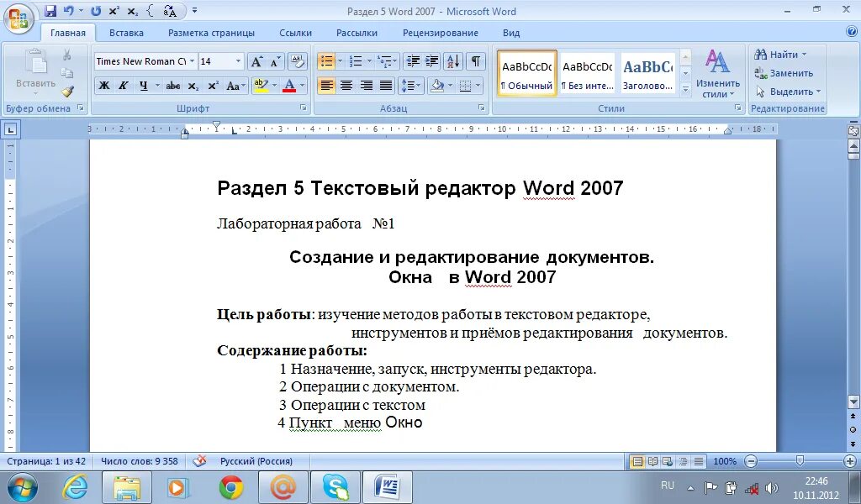This screenshot has width=861, height=504.
Task: Click Найти to find text
Action: point(779,55)
